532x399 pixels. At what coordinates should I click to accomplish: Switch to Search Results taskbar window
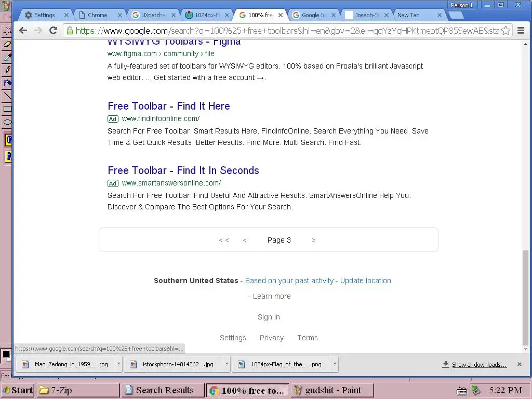point(163,390)
